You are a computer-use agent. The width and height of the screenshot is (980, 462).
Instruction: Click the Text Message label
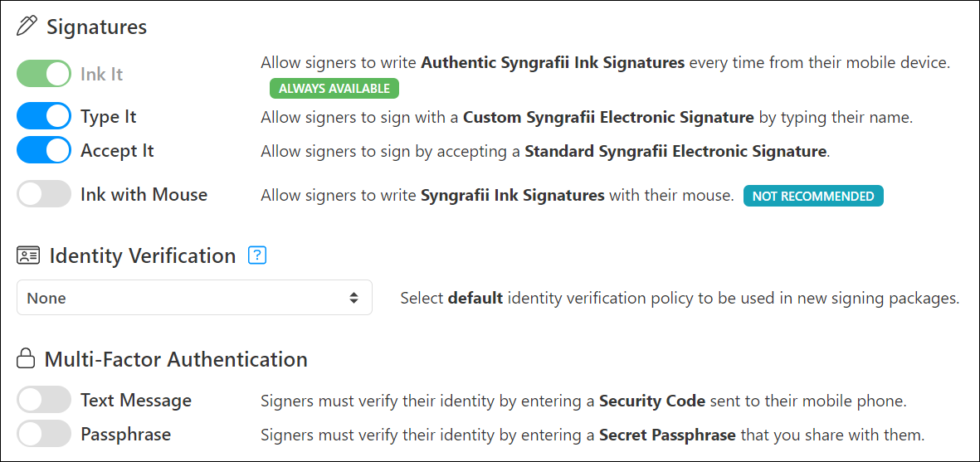click(x=135, y=400)
